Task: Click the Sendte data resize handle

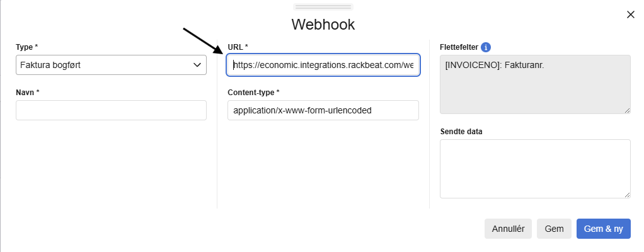Action: point(627,195)
